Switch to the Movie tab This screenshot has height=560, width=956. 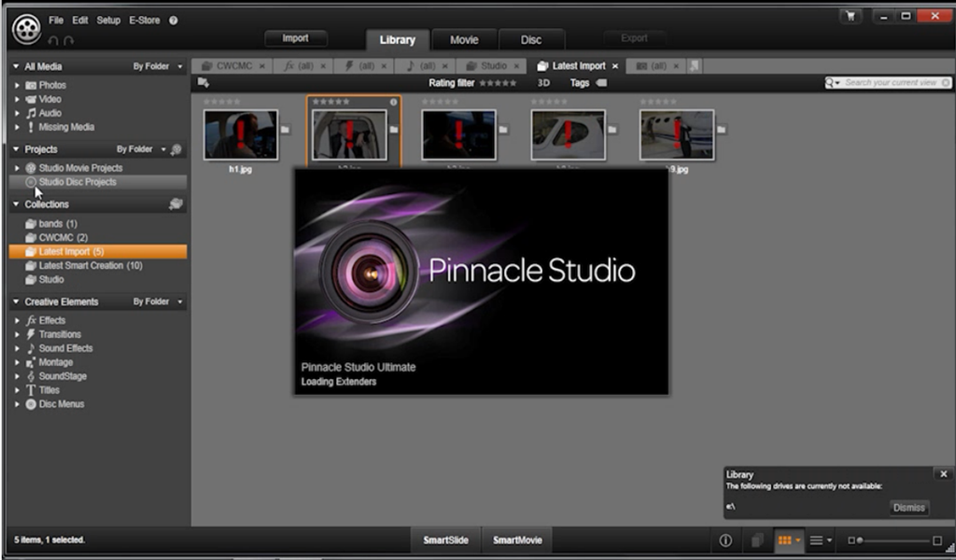[464, 40]
